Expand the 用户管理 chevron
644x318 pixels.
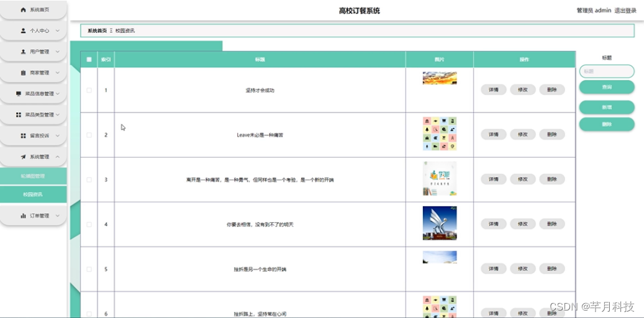58,52
